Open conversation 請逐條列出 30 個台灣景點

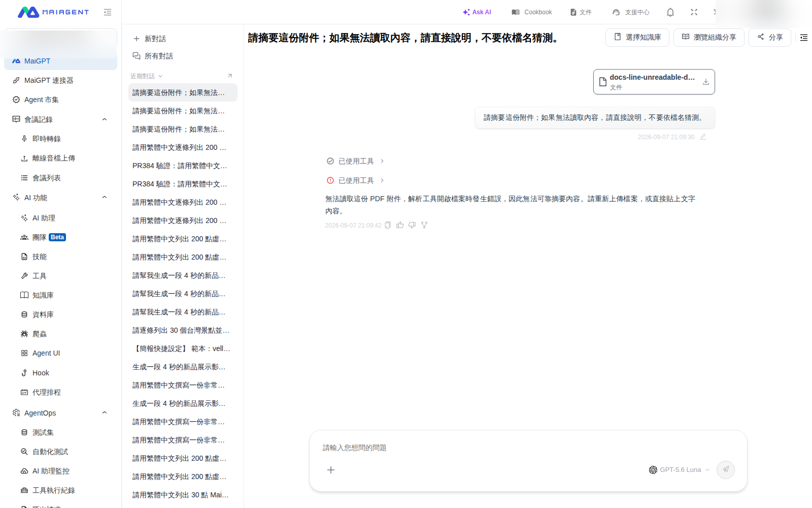click(183, 330)
